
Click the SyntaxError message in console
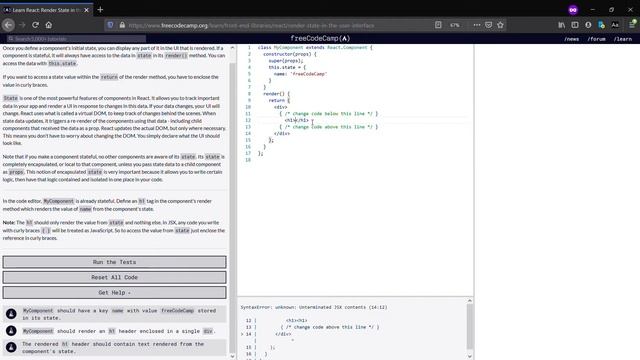(x=314, y=307)
